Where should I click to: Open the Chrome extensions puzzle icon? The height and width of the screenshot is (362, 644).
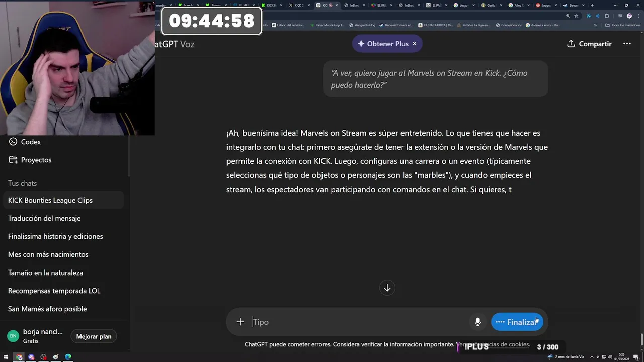point(607,16)
